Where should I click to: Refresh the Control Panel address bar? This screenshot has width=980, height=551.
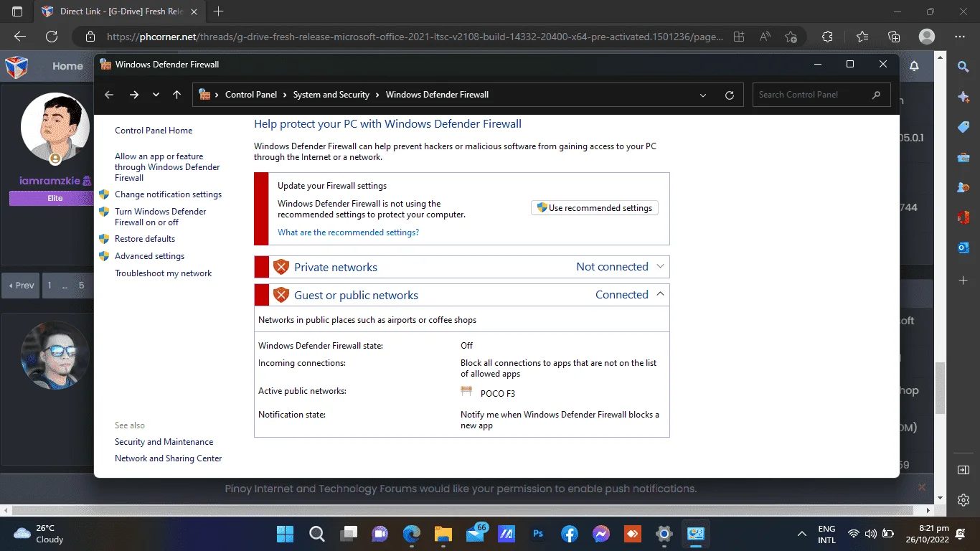(730, 95)
